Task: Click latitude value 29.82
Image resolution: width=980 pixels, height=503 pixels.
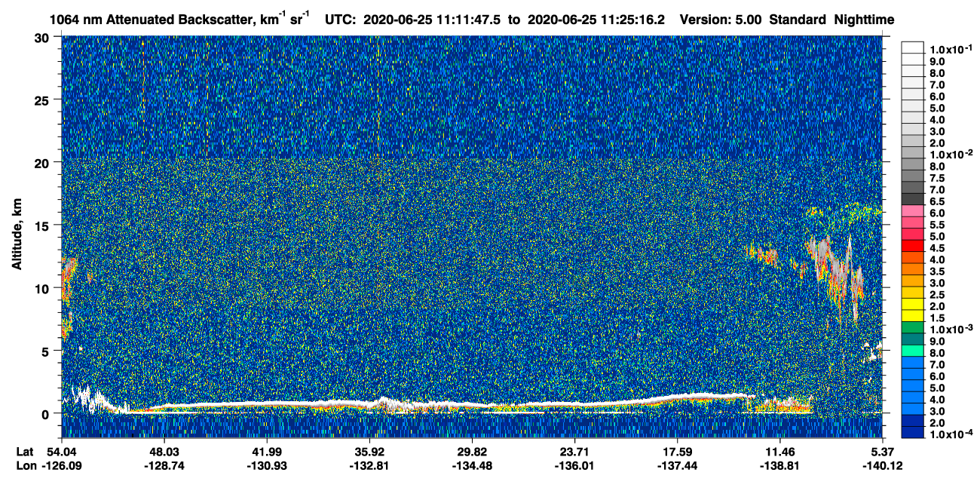Action: click(472, 452)
